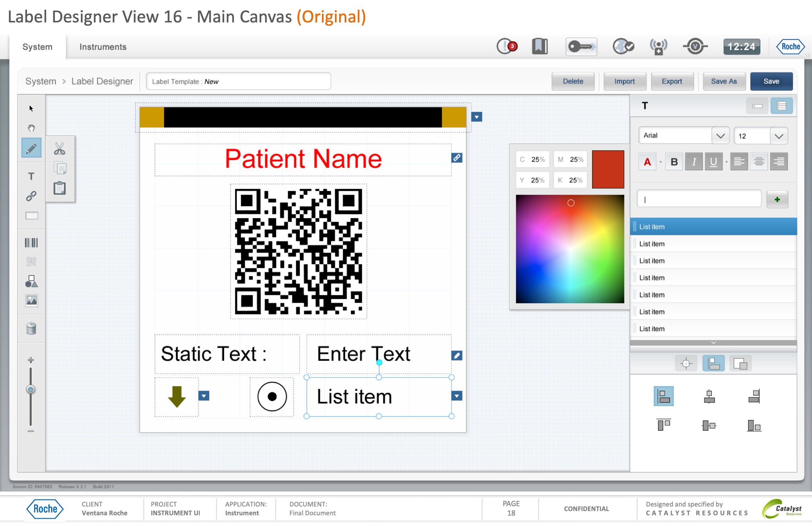Open font color A picker

pos(647,162)
